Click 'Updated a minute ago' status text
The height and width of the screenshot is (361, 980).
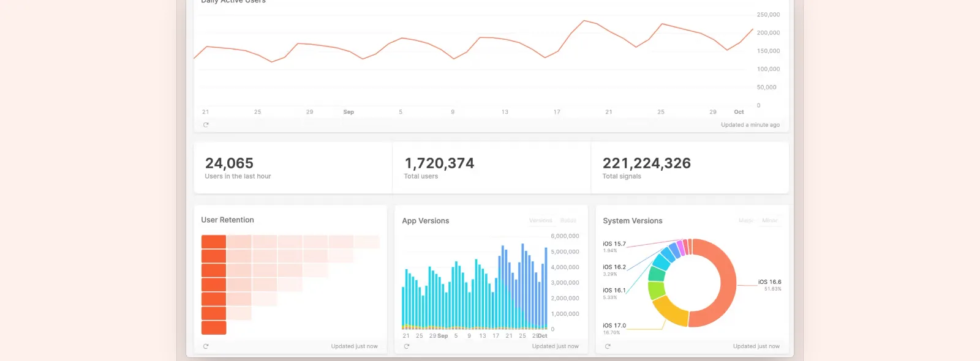tap(750, 125)
